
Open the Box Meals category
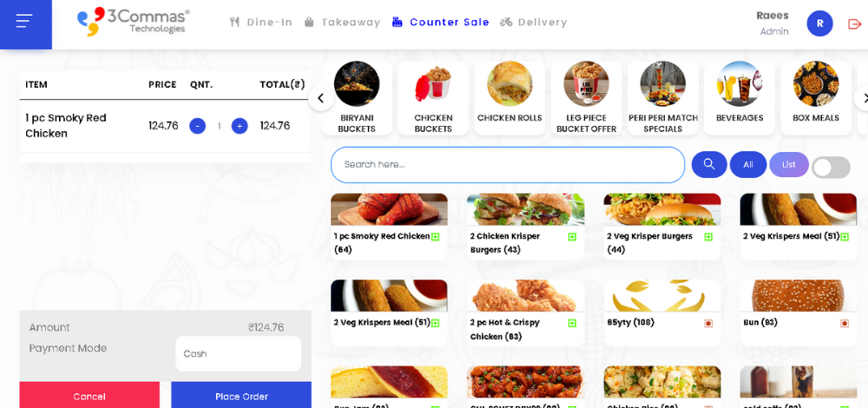tap(816, 97)
